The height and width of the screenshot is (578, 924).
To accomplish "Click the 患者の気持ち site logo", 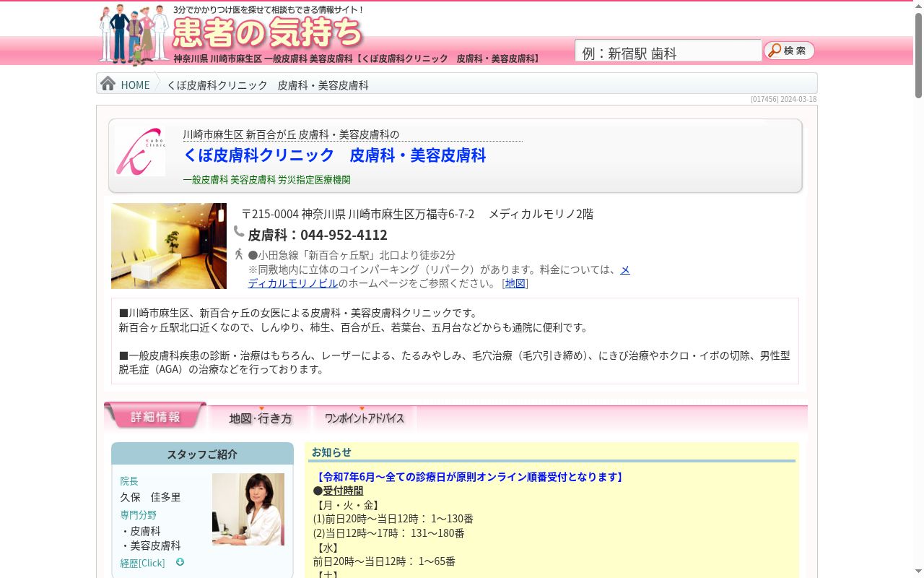I will [x=268, y=33].
